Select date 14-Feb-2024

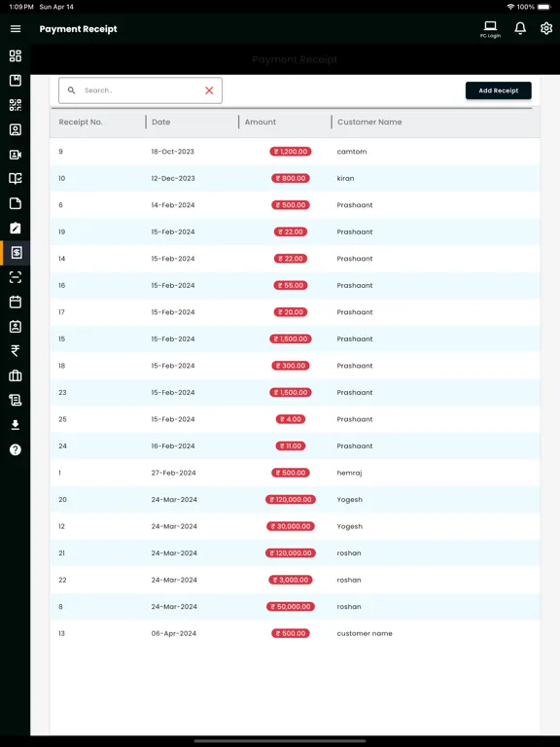[x=173, y=205]
